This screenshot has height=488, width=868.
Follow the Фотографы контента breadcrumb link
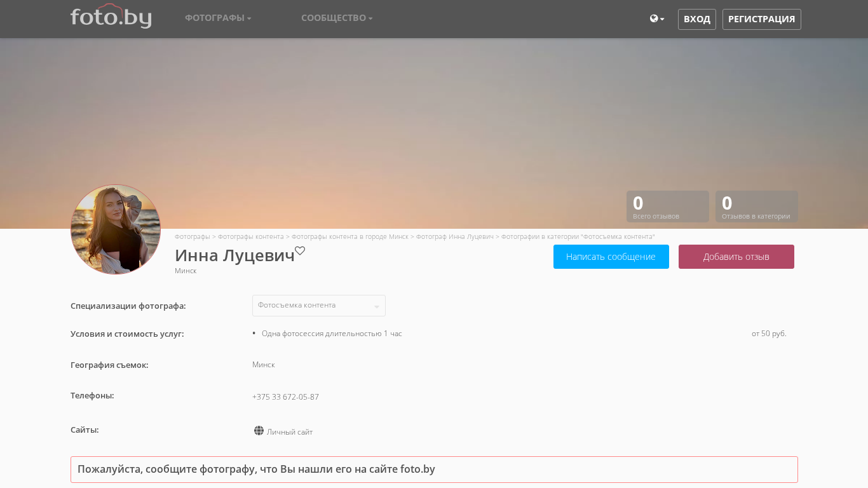click(251, 236)
